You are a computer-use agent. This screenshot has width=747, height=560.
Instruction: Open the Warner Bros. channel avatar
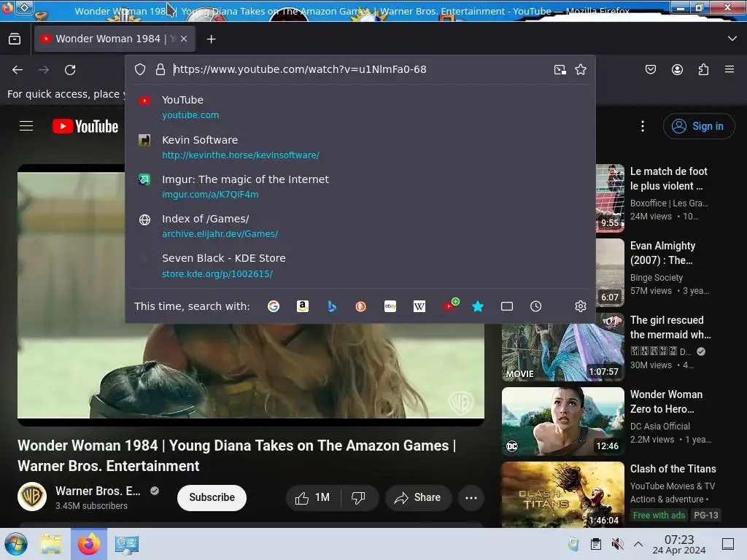tap(32, 497)
